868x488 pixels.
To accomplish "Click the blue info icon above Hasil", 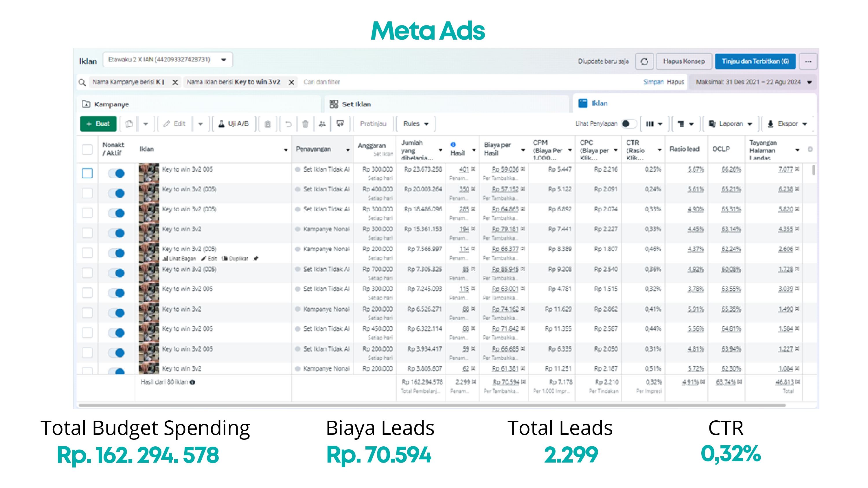I will pyautogui.click(x=453, y=145).
